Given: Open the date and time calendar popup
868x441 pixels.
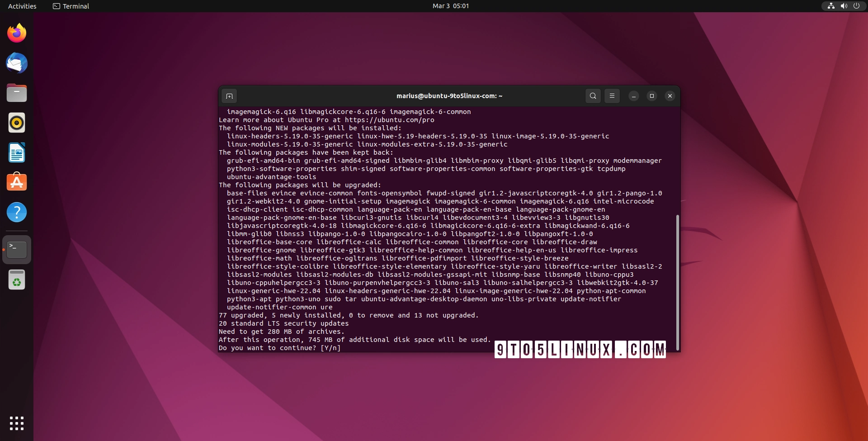Looking at the screenshot, I should [450, 6].
